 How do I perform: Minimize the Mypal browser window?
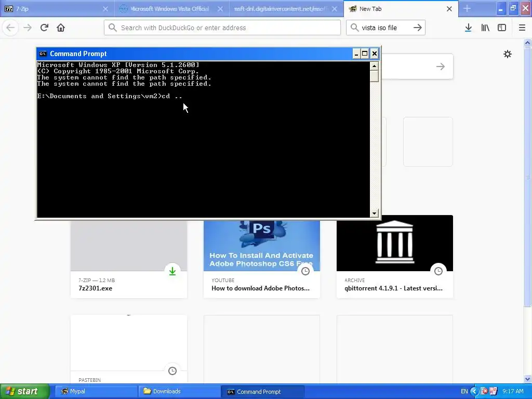pyautogui.click(x=500, y=9)
